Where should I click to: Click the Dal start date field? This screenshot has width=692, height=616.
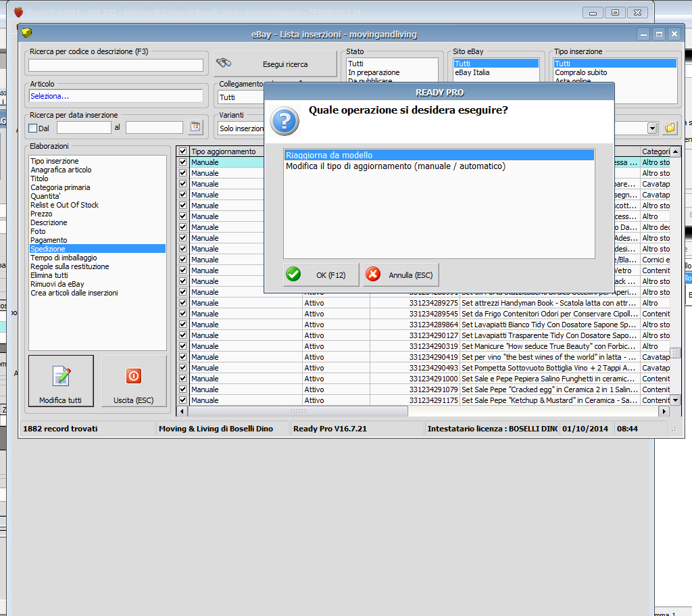(x=84, y=127)
